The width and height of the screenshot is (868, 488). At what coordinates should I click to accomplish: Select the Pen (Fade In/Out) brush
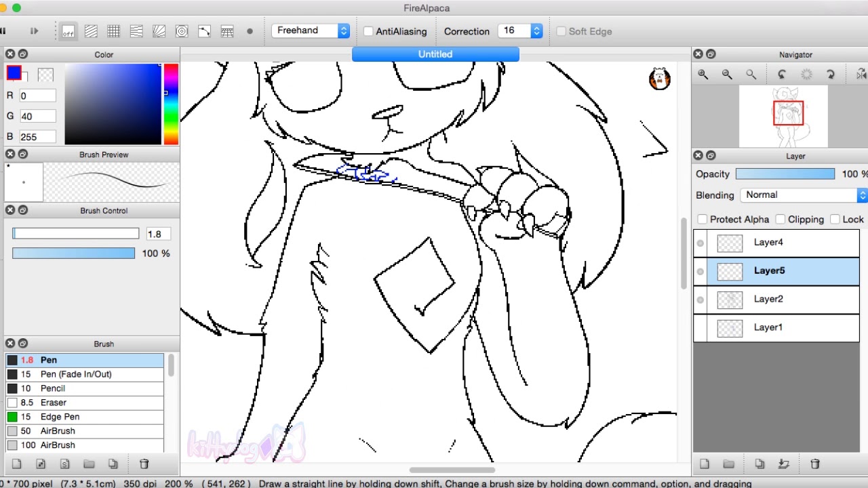click(x=85, y=374)
